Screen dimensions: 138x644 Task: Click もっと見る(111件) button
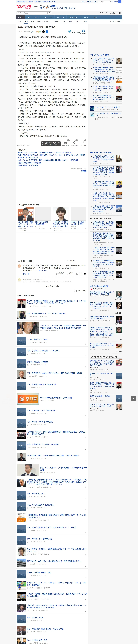52,286
